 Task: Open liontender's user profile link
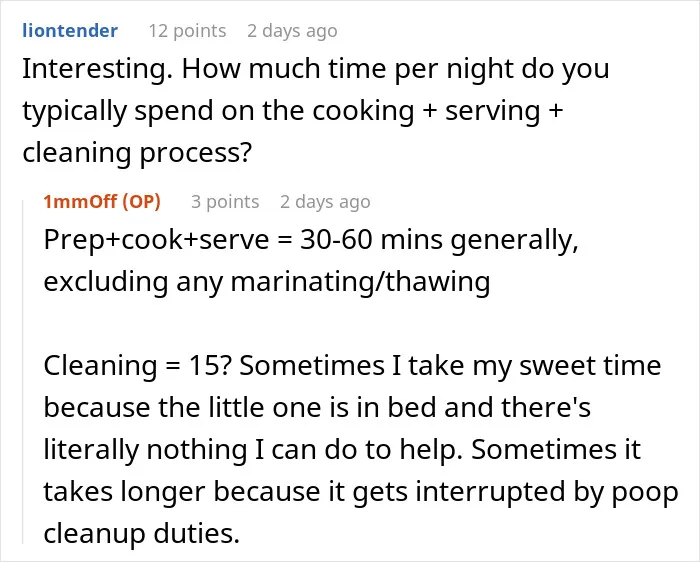pos(70,31)
